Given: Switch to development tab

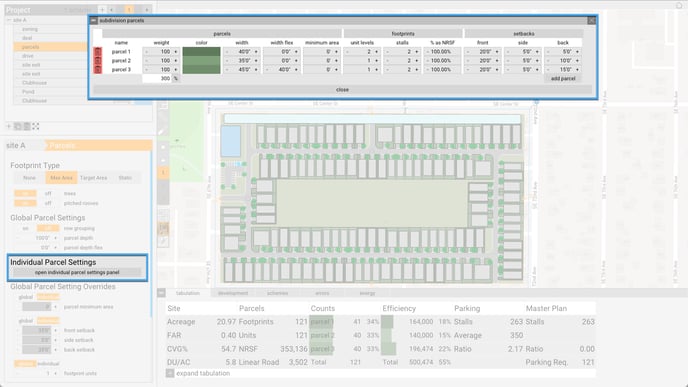Looking at the screenshot, I should pos(233,293).
